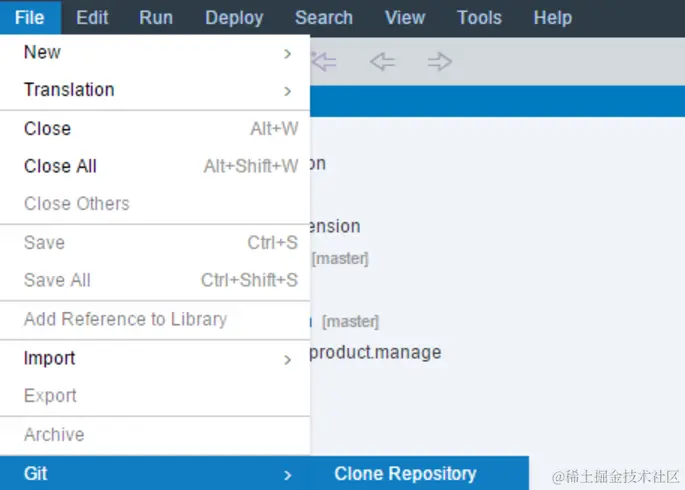The width and height of the screenshot is (685, 490).
Task: Open the Edit menu
Action: pos(92,18)
